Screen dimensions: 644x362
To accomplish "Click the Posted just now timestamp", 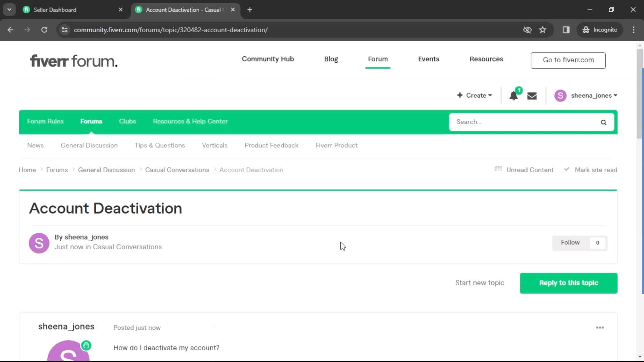I will click(x=137, y=328).
